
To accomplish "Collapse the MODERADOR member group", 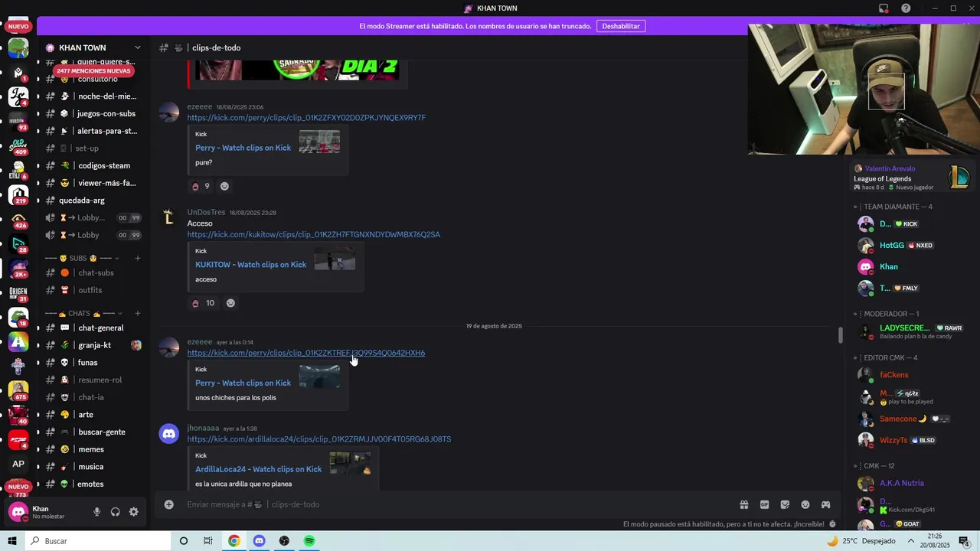I will [886, 314].
